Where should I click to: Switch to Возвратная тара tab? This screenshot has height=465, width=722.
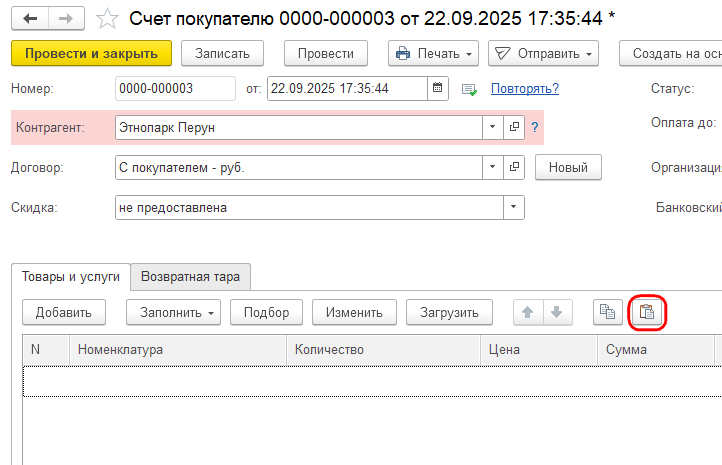(191, 277)
